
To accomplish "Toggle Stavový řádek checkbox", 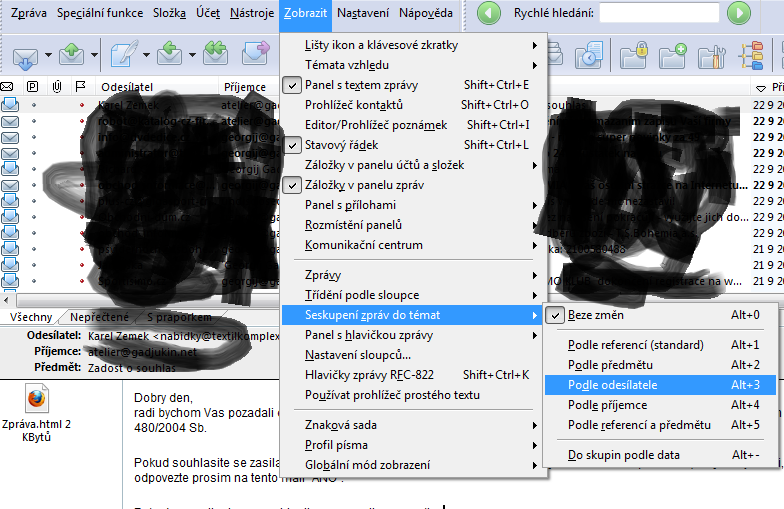I will pyautogui.click(x=292, y=145).
